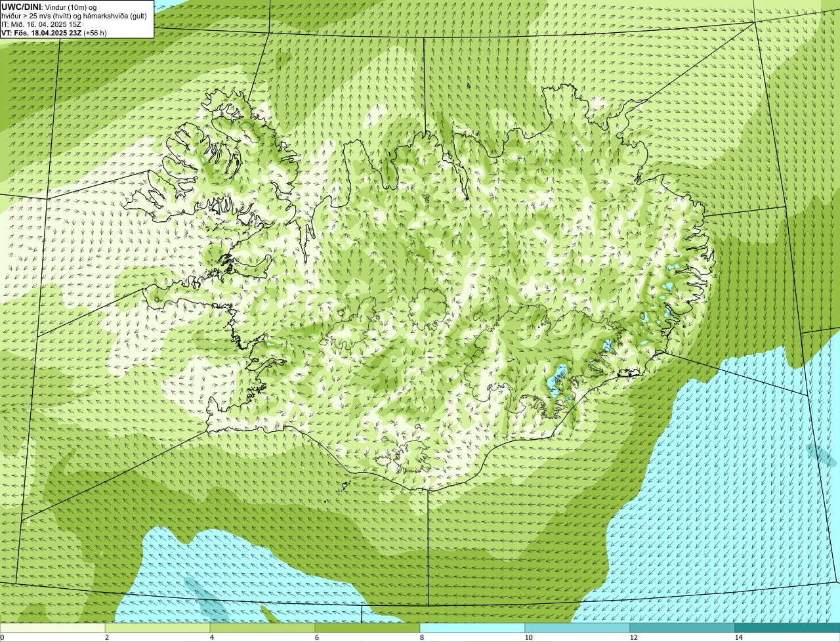
Task: Click the scale label "8"
Action: coord(421,637)
